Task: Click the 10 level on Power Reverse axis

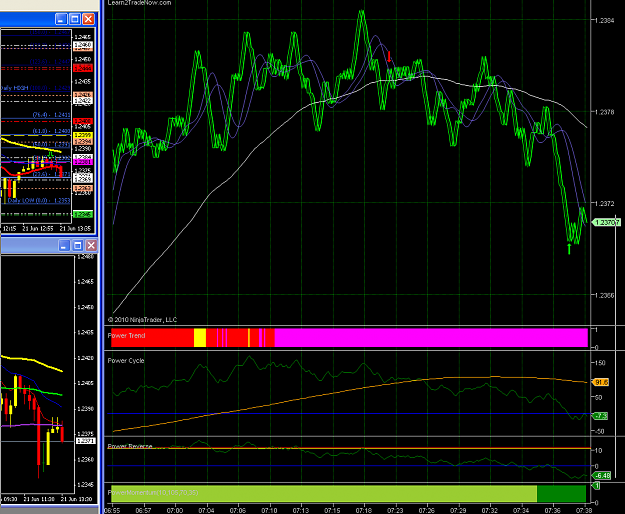Action: (x=598, y=450)
